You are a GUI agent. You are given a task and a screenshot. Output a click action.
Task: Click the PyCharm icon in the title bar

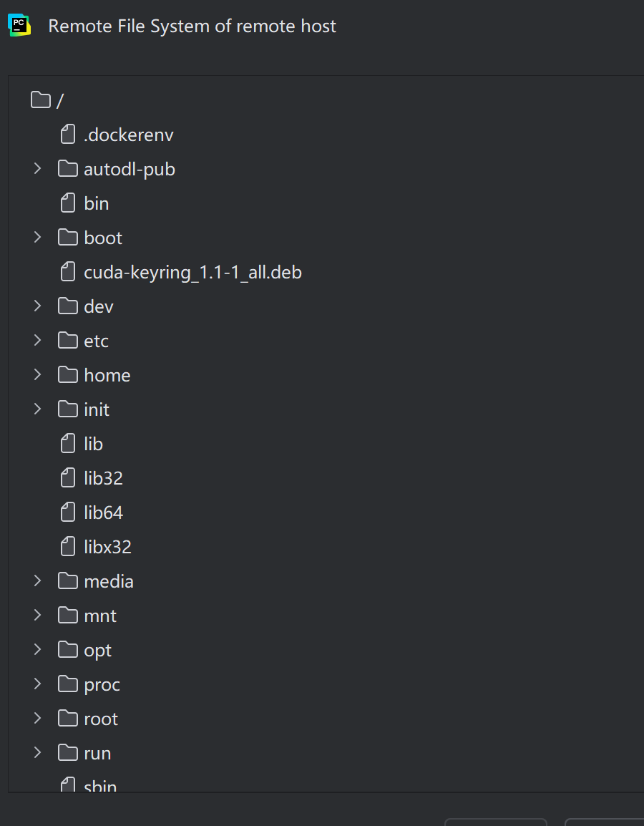point(19,24)
